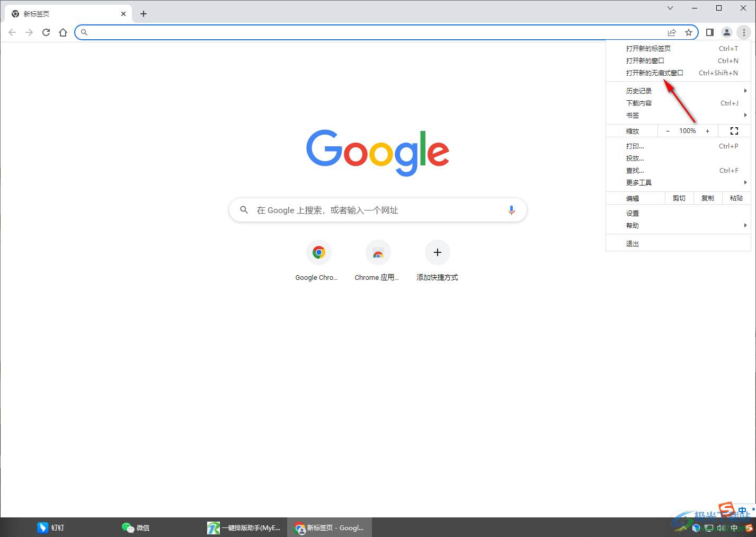Select 打开新的无痕式窗口 menu item

pyautogui.click(x=678, y=73)
